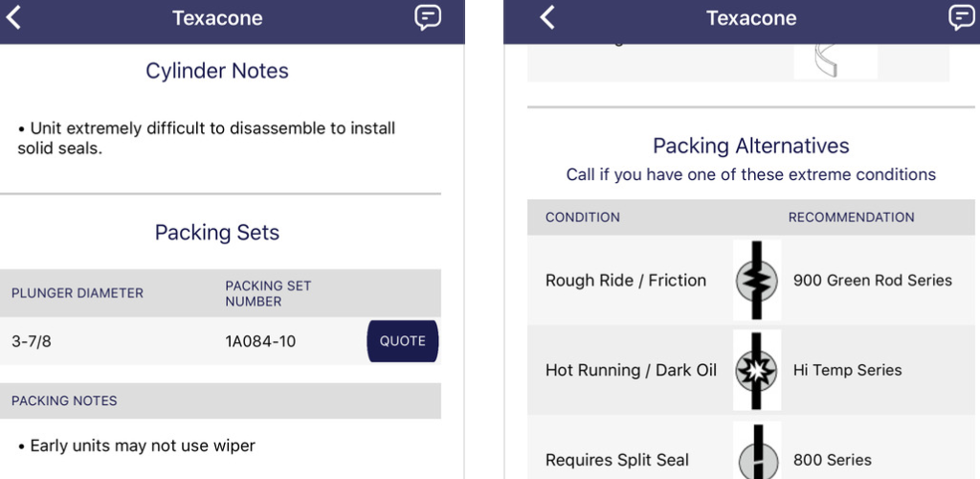Select the Hi Temp Series recommendation
The height and width of the screenshot is (479, 980).
847,370
